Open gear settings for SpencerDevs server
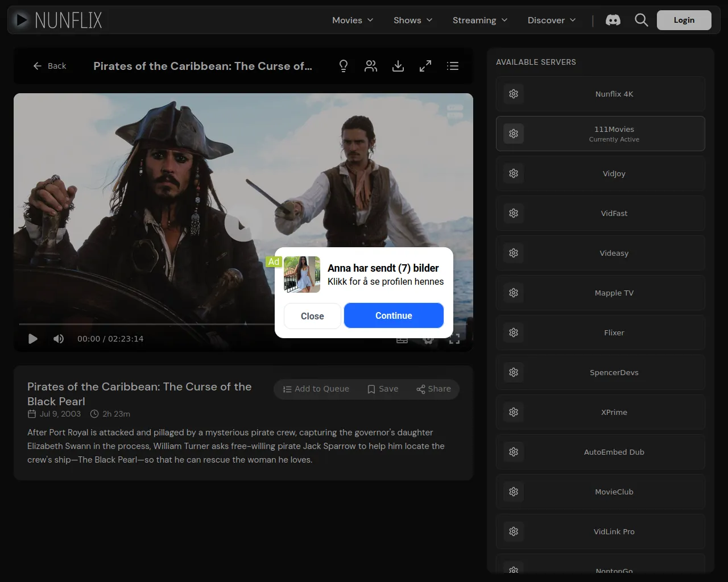 [514, 372]
